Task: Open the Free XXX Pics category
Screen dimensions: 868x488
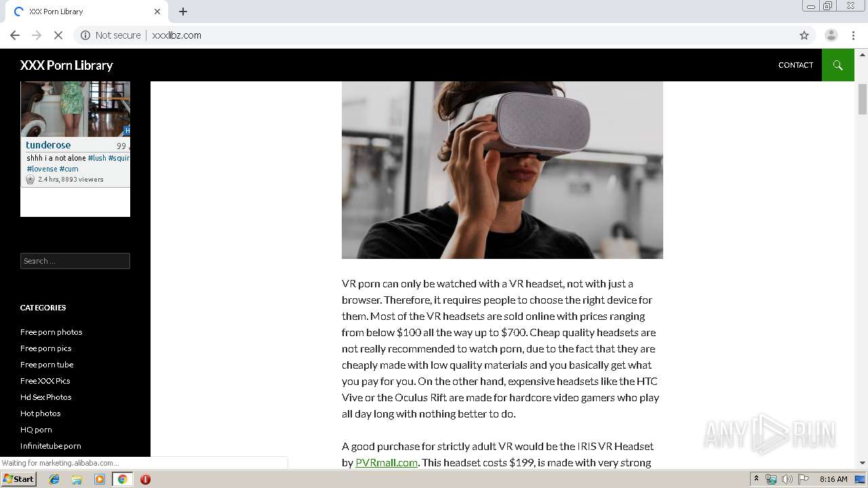Action: (45, 381)
